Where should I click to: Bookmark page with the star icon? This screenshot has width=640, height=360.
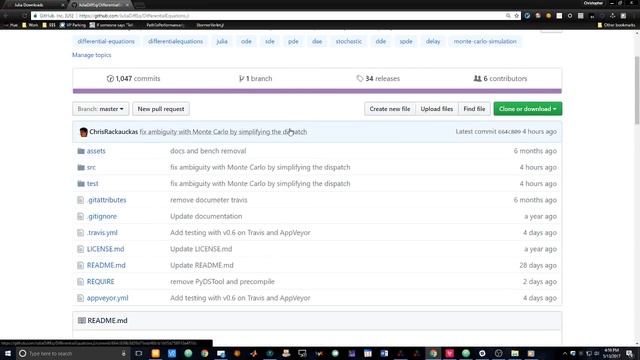[x=516, y=16]
